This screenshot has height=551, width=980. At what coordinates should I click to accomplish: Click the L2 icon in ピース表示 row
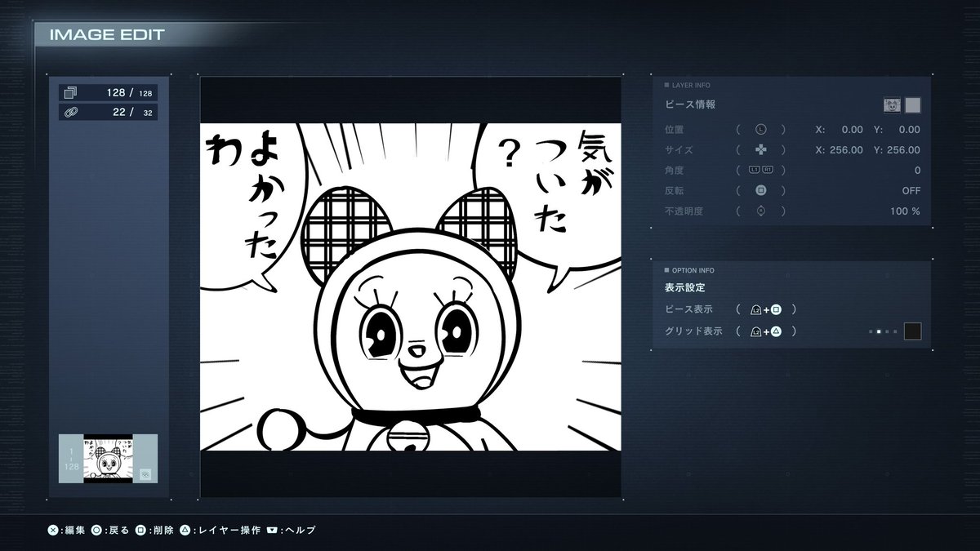click(756, 309)
